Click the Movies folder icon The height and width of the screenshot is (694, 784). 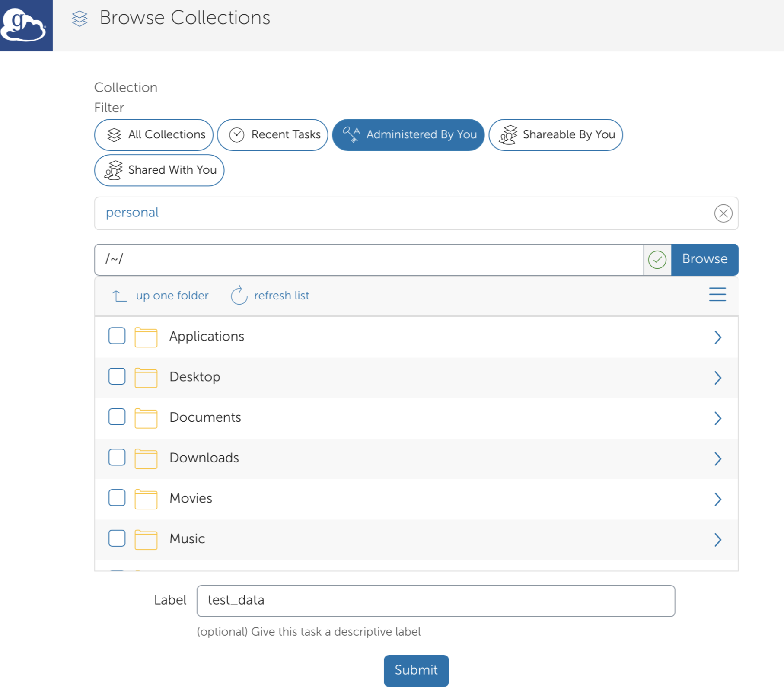point(146,499)
